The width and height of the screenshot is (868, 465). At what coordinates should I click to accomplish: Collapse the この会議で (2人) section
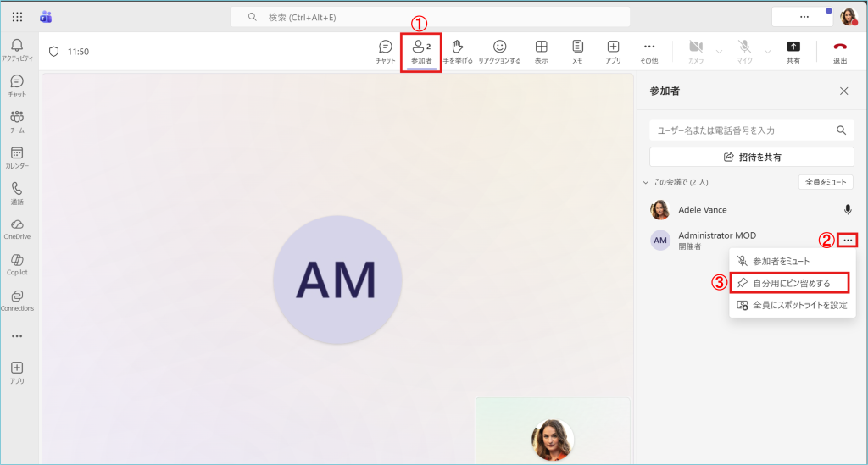[645, 182]
